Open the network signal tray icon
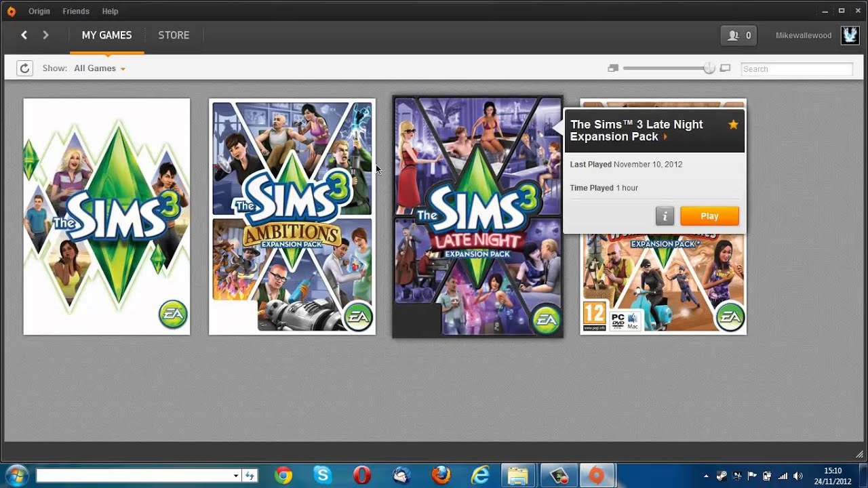This screenshot has height=488, width=868. pos(783,476)
